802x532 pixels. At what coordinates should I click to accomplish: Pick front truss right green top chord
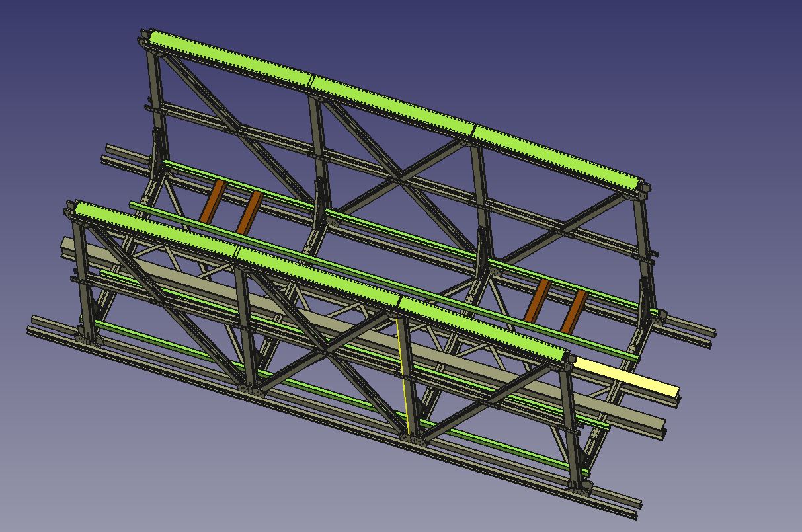[483, 328]
